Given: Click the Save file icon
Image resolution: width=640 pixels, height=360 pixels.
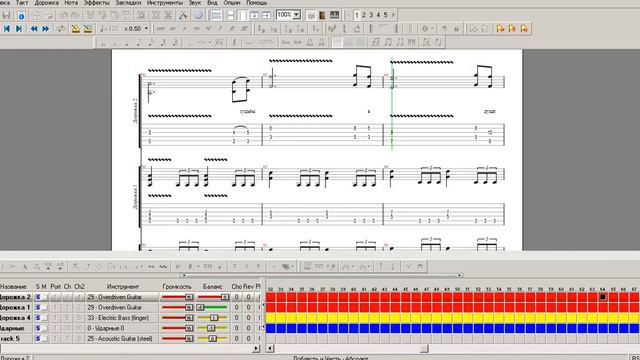Looking at the screenshot, I should pyautogui.click(x=6, y=16).
